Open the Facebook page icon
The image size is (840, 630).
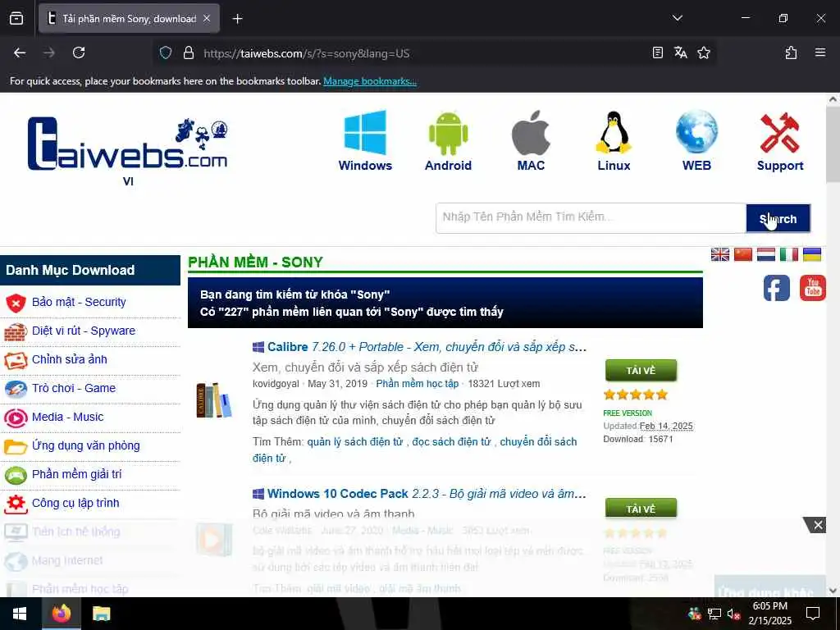(x=776, y=288)
